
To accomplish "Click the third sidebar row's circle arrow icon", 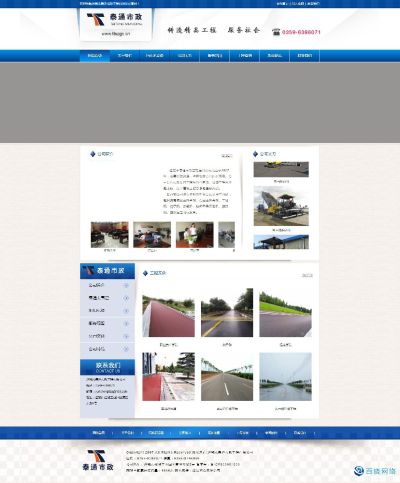I will click(126, 311).
